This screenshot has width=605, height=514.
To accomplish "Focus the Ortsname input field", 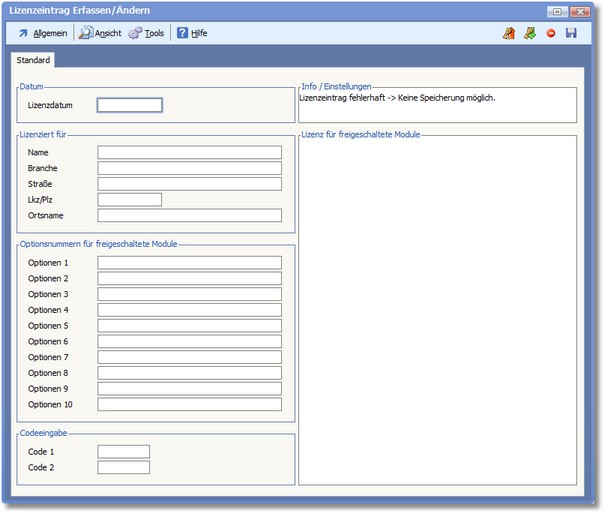I will (x=189, y=215).
